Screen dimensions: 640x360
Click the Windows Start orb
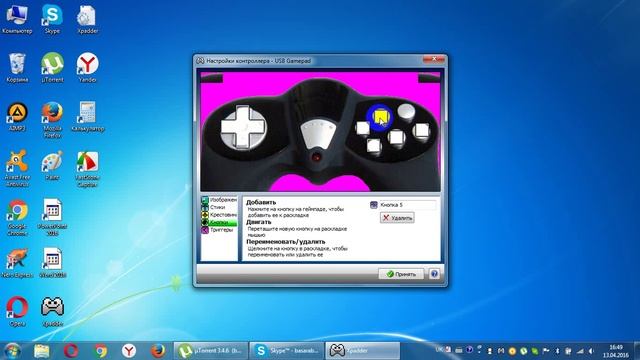click(12, 351)
